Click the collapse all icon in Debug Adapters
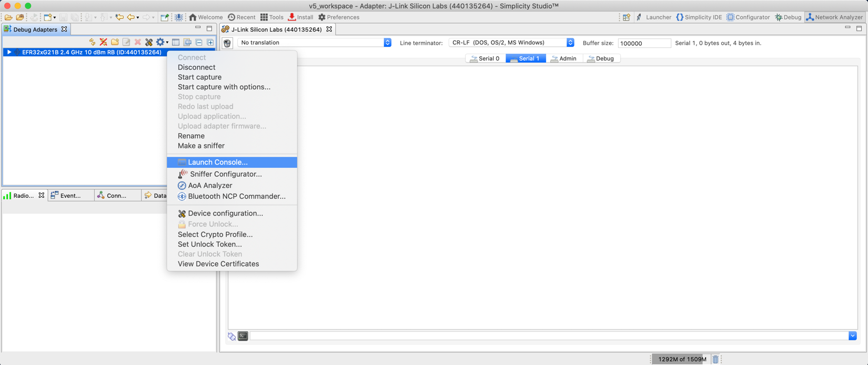The image size is (868, 365). pos(199,42)
